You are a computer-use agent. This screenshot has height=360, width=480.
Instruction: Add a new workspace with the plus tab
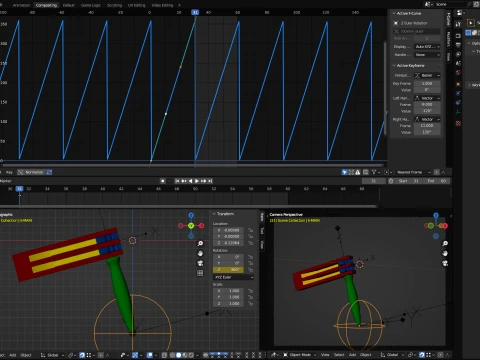click(179, 5)
